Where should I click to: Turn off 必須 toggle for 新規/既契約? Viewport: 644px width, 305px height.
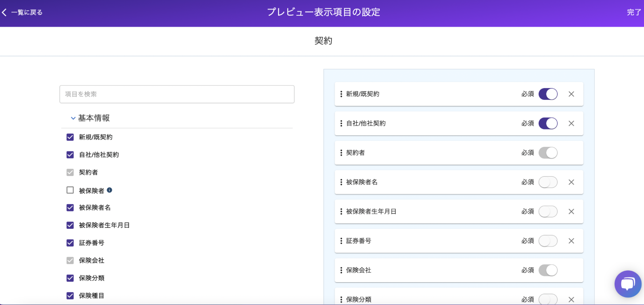click(548, 94)
